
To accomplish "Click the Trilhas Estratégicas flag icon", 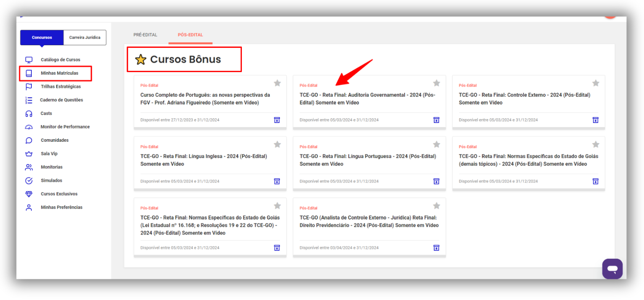I will [29, 87].
